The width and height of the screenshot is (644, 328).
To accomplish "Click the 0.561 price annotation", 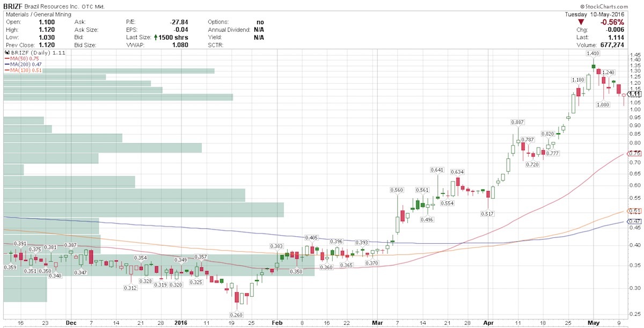I will [422, 190].
